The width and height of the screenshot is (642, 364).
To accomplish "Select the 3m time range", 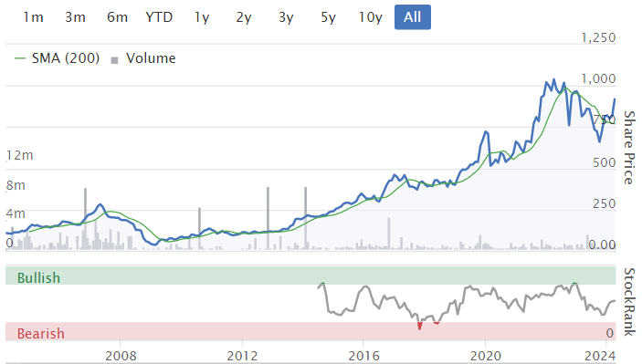I will 75,17.
